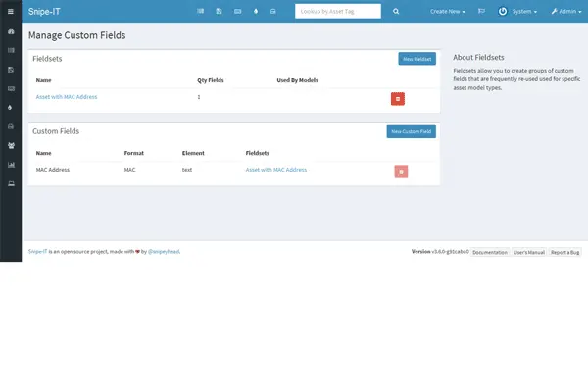The height and width of the screenshot is (392, 588).
Task: Click the top navbar consumables droplet icon
Action: point(255,12)
